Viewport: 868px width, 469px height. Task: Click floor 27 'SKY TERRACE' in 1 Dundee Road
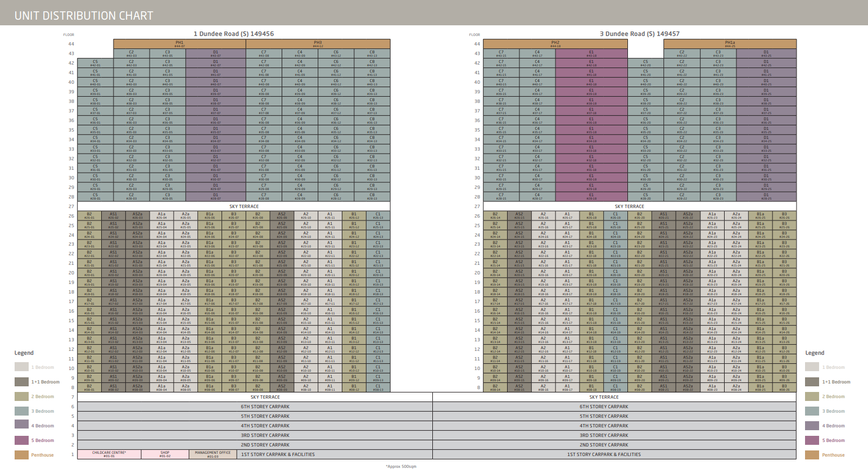(244, 206)
